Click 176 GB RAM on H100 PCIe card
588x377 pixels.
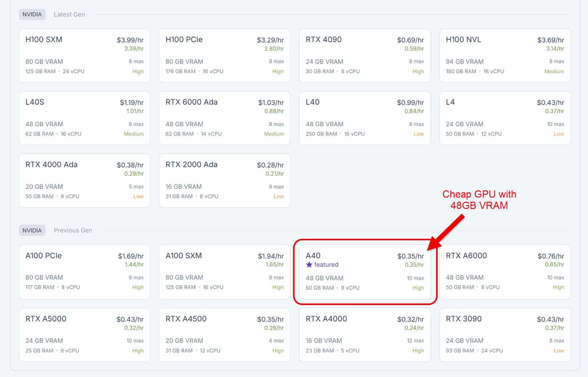[x=180, y=71]
